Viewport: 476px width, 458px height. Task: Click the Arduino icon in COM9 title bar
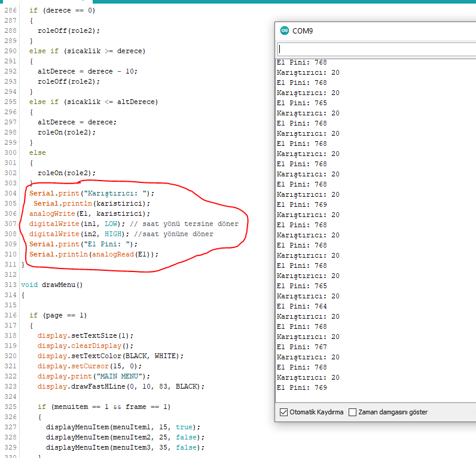tap(284, 31)
